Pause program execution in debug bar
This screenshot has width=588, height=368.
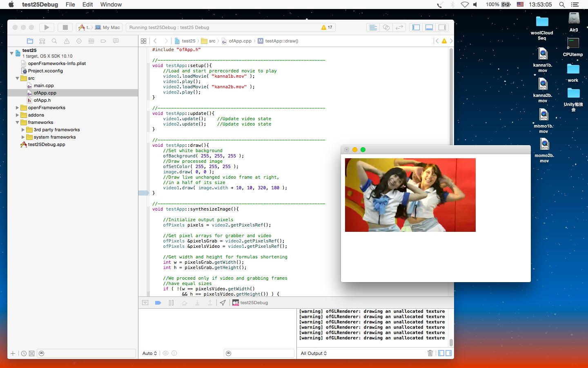(x=171, y=303)
